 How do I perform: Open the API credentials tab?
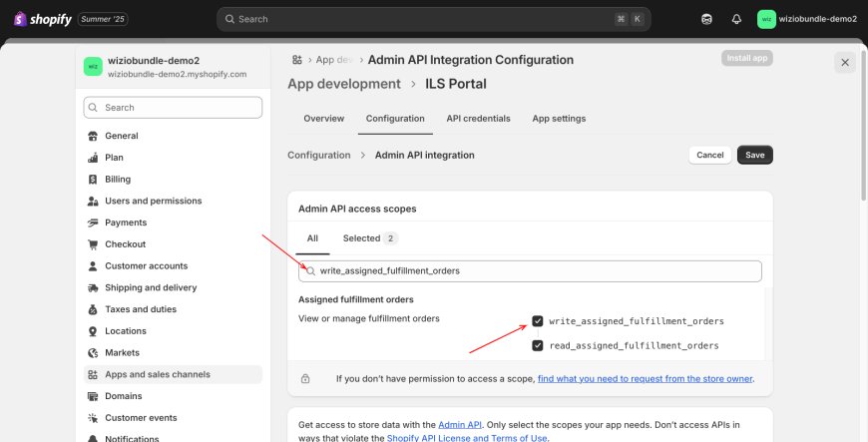tap(478, 119)
